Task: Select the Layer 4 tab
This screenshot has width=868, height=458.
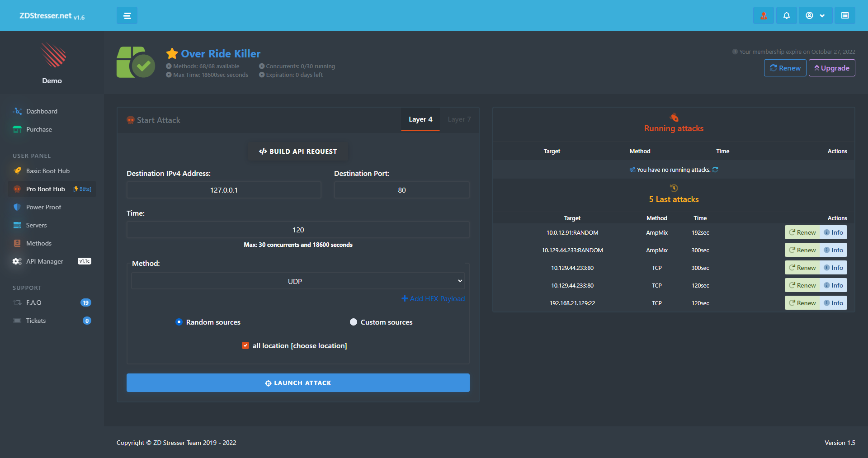Action: point(420,119)
